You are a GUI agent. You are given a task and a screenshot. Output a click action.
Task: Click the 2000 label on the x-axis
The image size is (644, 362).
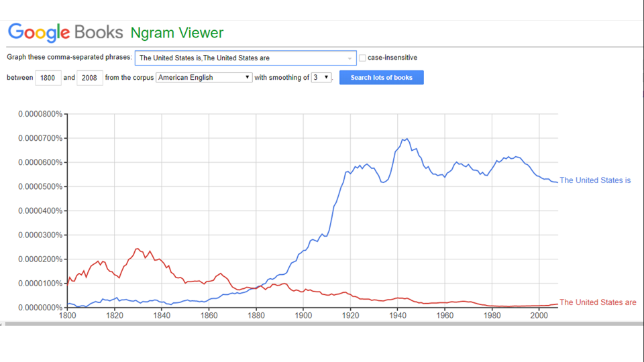click(x=539, y=315)
